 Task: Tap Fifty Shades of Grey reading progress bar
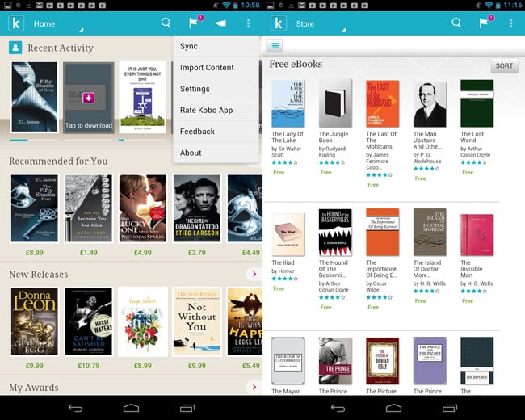(34, 141)
